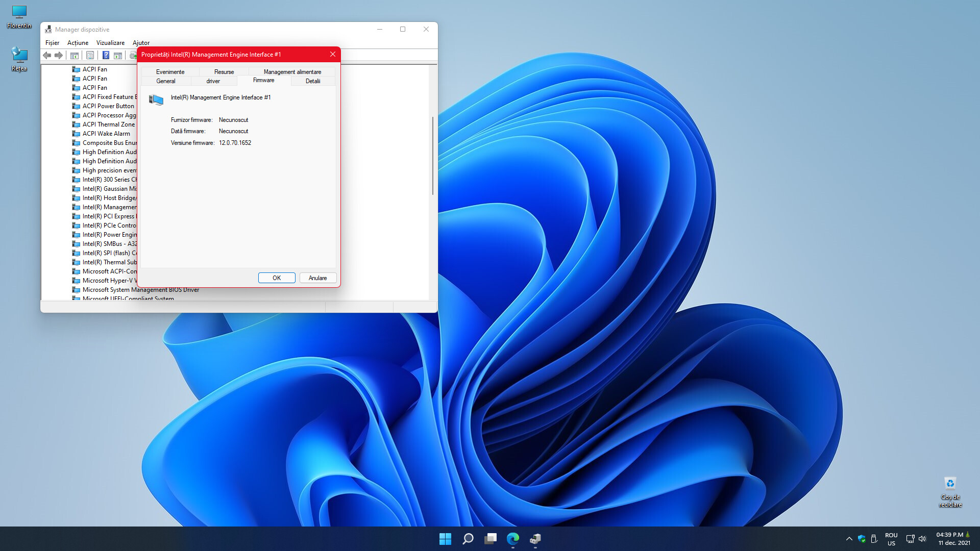
Task: Click the Device Manager taskbar icon
Action: [535, 539]
